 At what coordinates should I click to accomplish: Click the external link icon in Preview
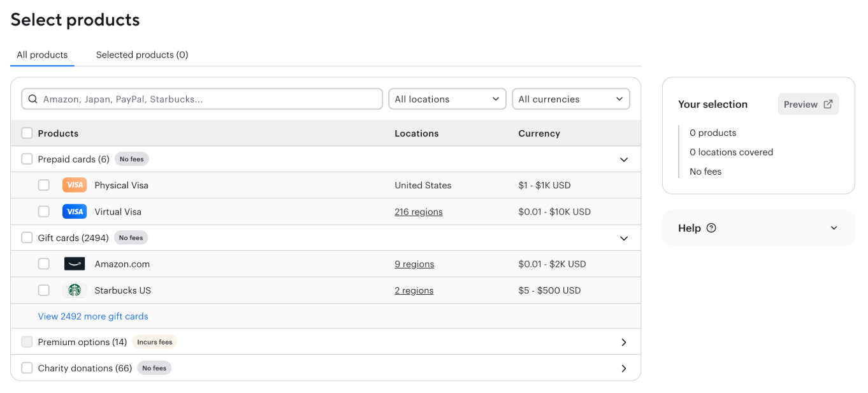coord(828,105)
